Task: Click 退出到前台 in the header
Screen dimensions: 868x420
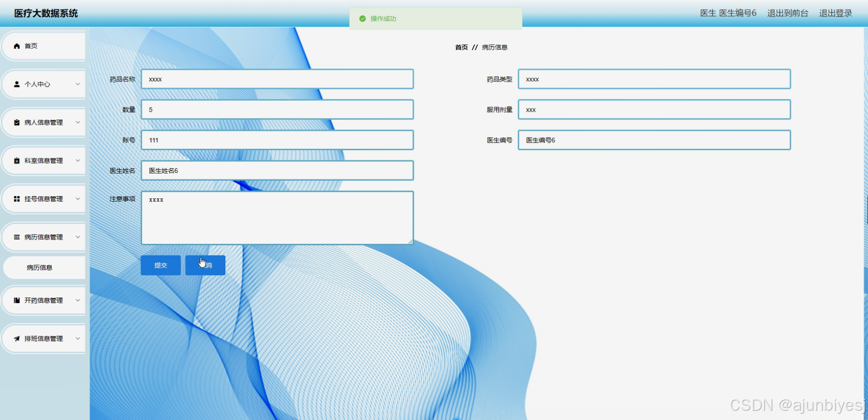Action: 787,13
